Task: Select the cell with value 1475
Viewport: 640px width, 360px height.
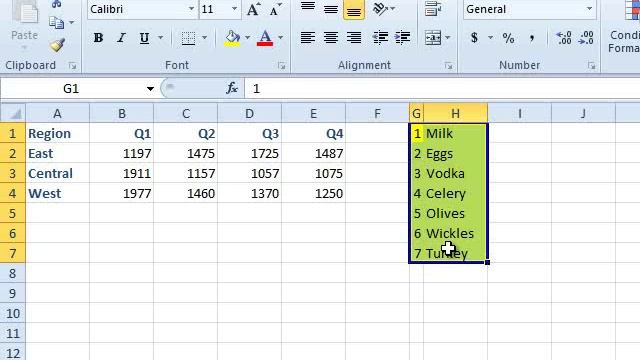Action: click(x=186, y=153)
